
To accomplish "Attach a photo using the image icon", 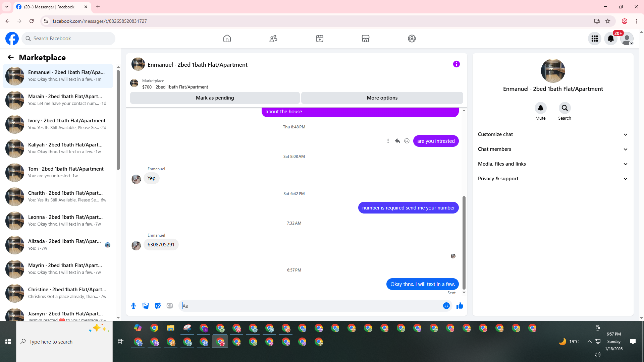I will tap(146, 306).
